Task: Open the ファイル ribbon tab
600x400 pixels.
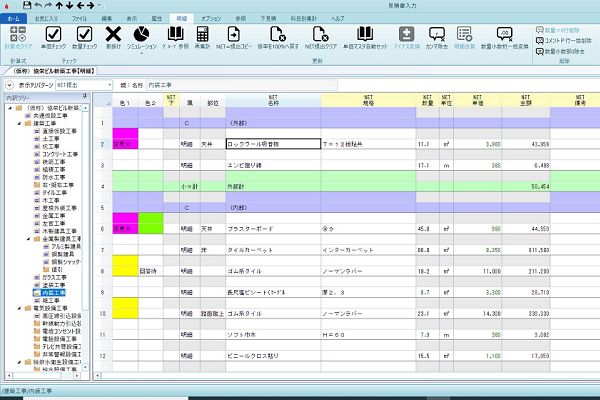Action: click(x=79, y=18)
